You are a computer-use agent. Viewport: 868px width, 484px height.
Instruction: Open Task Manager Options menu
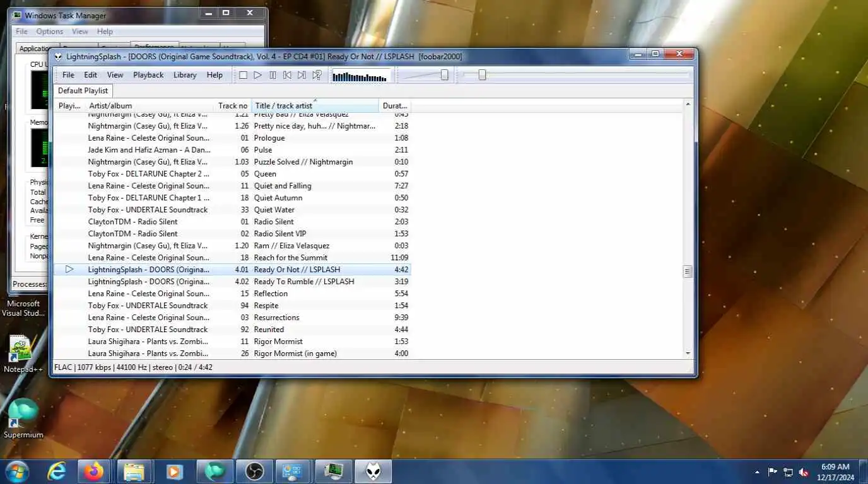tap(49, 32)
